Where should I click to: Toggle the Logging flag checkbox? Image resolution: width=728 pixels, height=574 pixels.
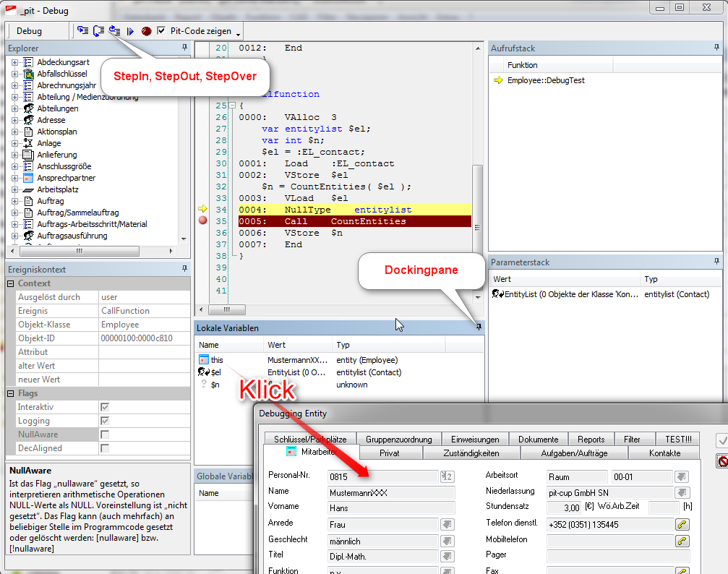pos(105,421)
